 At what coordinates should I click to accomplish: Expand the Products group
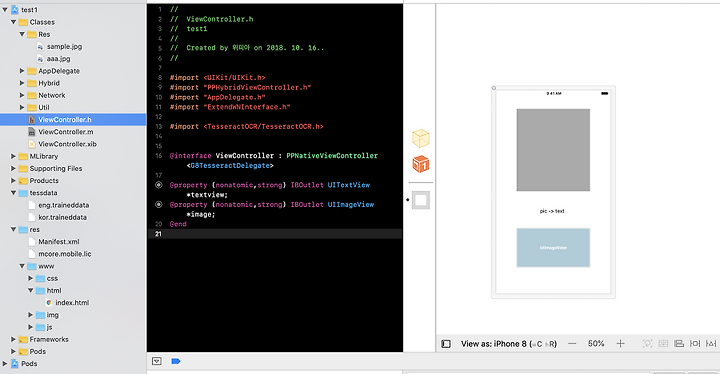[13, 181]
